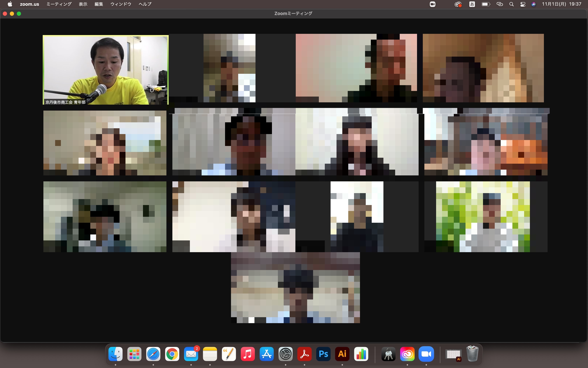Open the ミーティング menu
Viewport: 588px width, 368px height.
pyautogui.click(x=59, y=4)
